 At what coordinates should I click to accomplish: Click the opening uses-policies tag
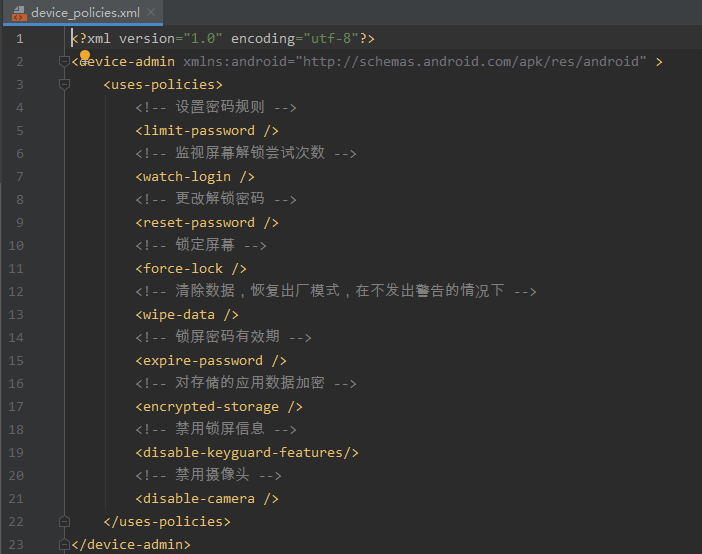click(x=163, y=85)
